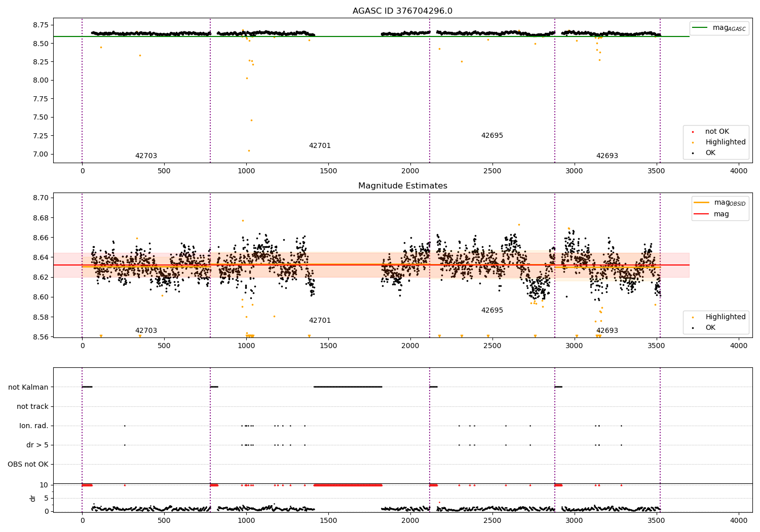Viewport: 760px width, 532px height.
Task: Click the 1500 x-axis tick in top plot
Action: (328, 171)
